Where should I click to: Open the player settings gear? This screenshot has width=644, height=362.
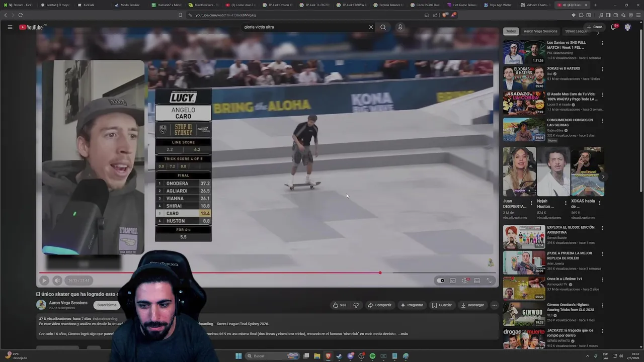tap(465, 281)
